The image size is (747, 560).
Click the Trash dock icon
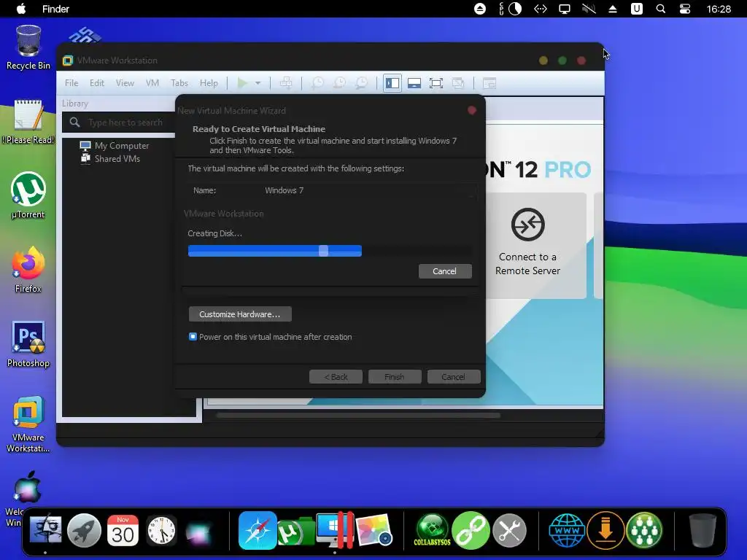coord(703,530)
